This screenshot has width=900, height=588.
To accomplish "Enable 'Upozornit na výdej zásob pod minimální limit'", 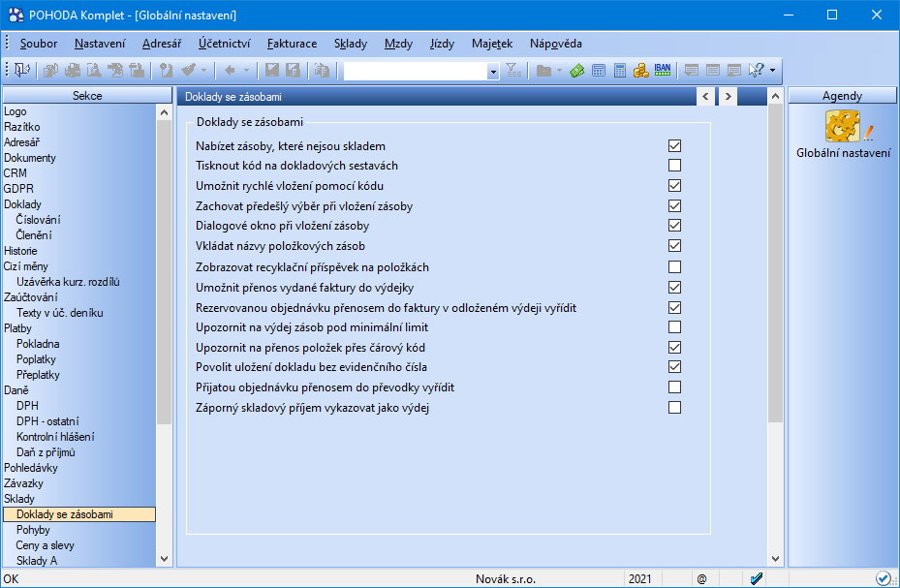I will (675, 327).
